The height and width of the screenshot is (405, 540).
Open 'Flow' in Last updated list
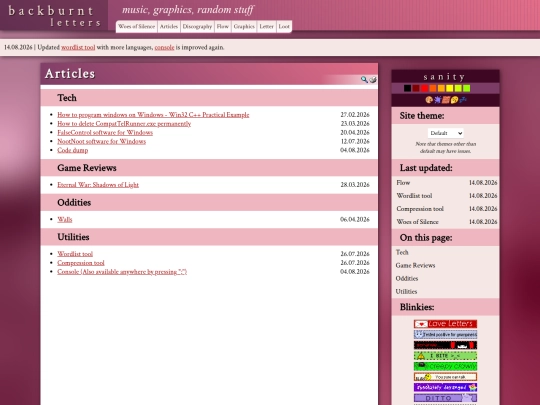(403, 183)
